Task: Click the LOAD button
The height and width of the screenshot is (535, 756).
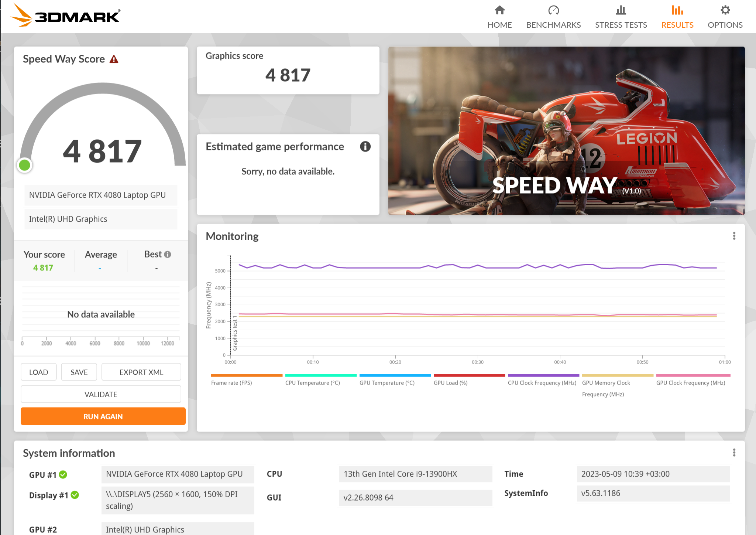Action: (x=39, y=372)
